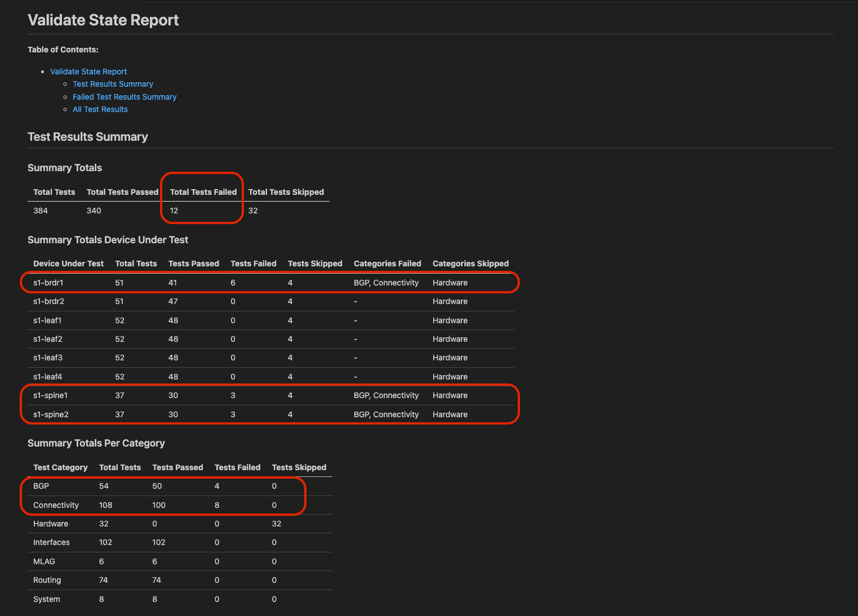Click the Summary Totals Device Under Test heading

(108, 240)
